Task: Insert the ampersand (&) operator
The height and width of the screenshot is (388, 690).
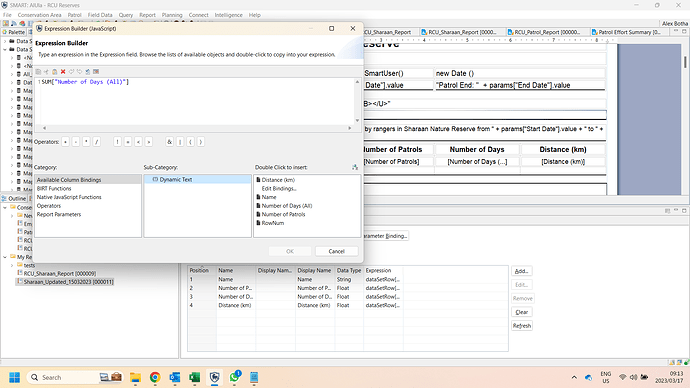Action: (169, 142)
